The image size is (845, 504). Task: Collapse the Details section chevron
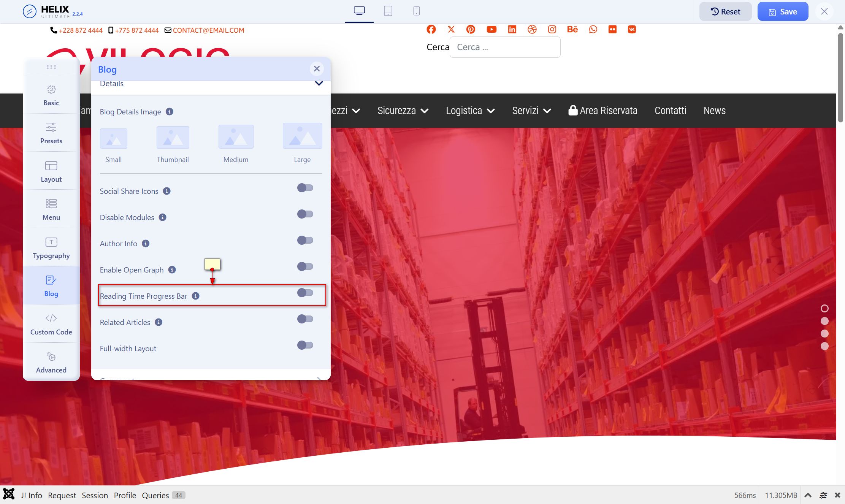(x=319, y=83)
